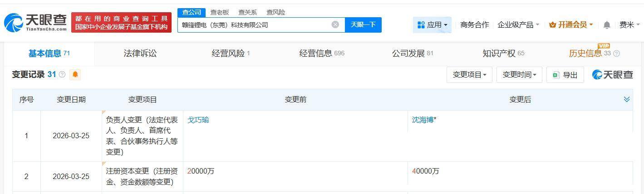The image size is (644, 194).
Task: Open the 变更项目 filter dropdown
Action: [469, 75]
